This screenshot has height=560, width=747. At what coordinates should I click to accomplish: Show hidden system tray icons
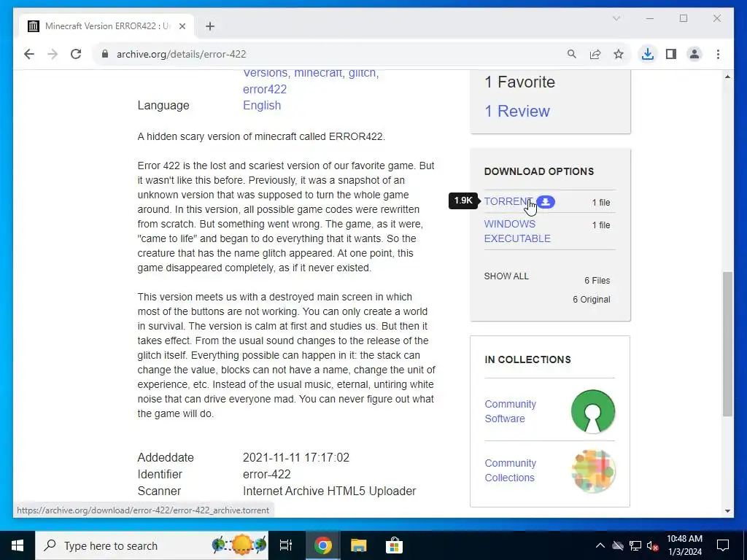point(600,545)
